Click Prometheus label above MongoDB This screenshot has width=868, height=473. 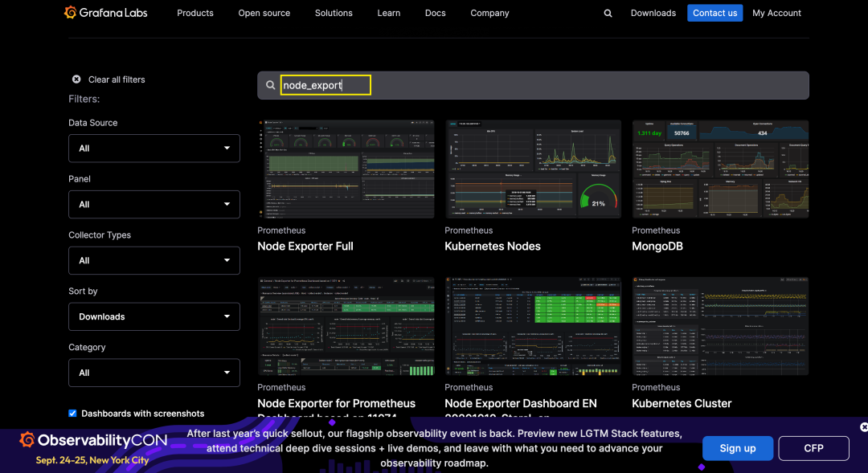click(x=656, y=230)
